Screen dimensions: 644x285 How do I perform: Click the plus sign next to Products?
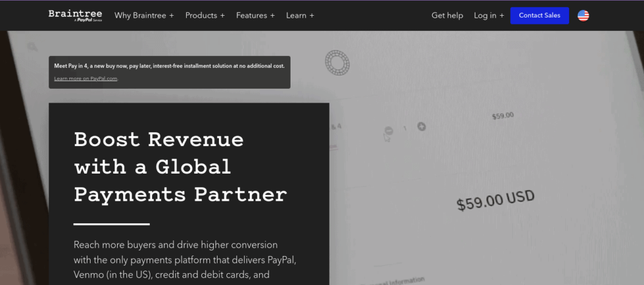(x=222, y=16)
